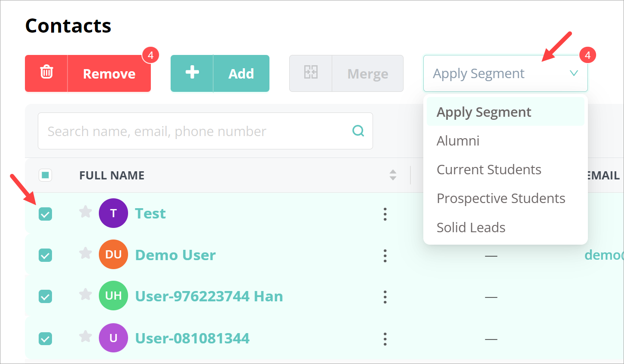Click the trash can icon on Remove

point(46,72)
